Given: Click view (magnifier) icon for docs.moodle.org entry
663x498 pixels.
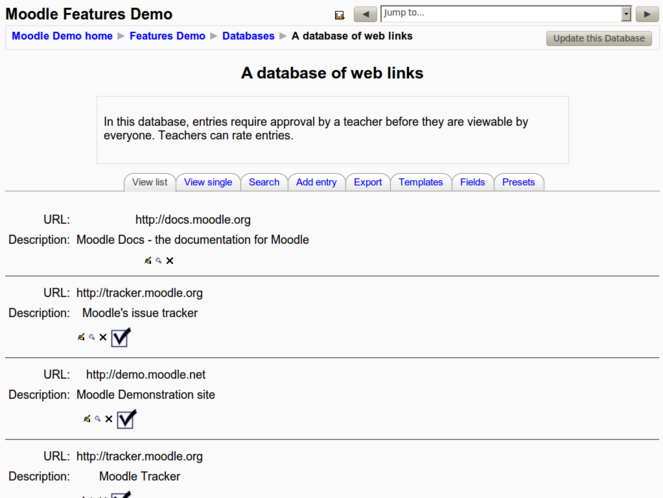Looking at the screenshot, I should [158, 261].
